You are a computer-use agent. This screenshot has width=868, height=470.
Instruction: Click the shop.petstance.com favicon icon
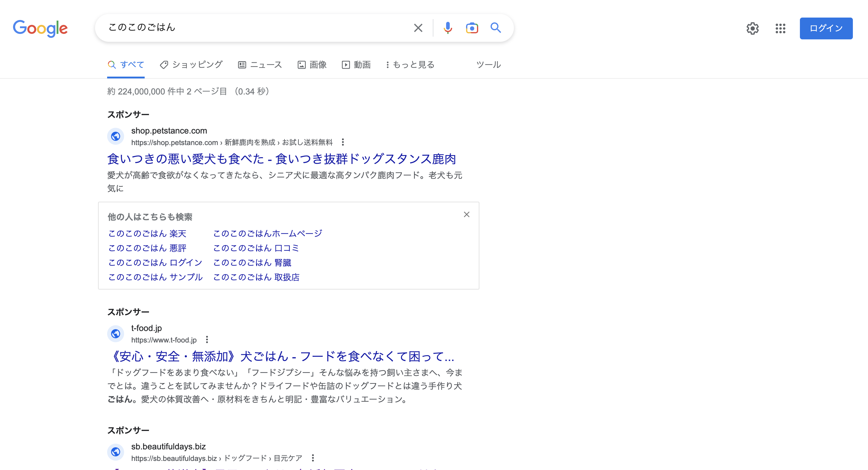tap(116, 136)
